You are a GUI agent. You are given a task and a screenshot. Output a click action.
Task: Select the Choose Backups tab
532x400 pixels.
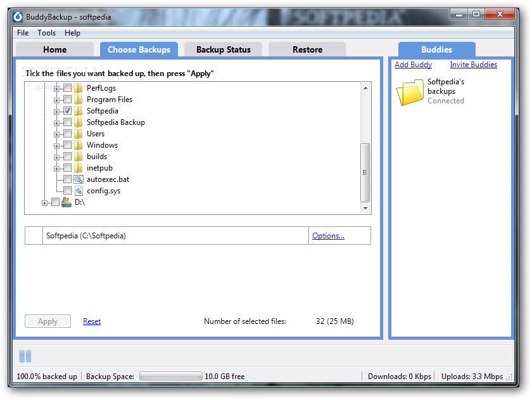click(139, 49)
